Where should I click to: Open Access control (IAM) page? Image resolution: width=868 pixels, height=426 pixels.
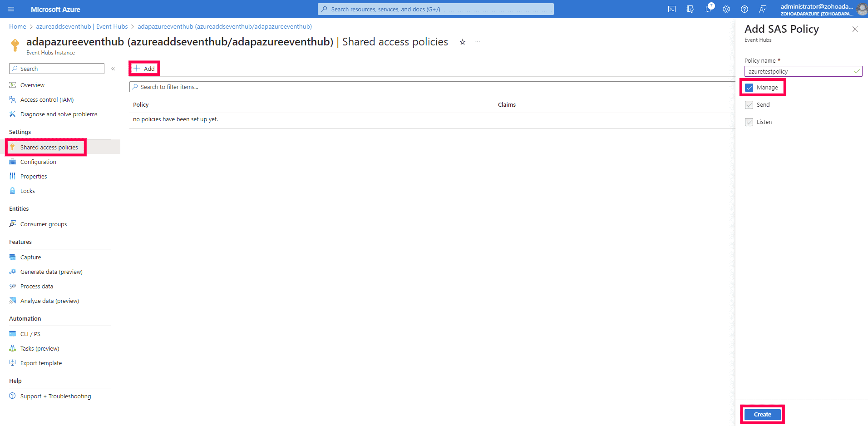pyautogui.click(x=47, y=99)
